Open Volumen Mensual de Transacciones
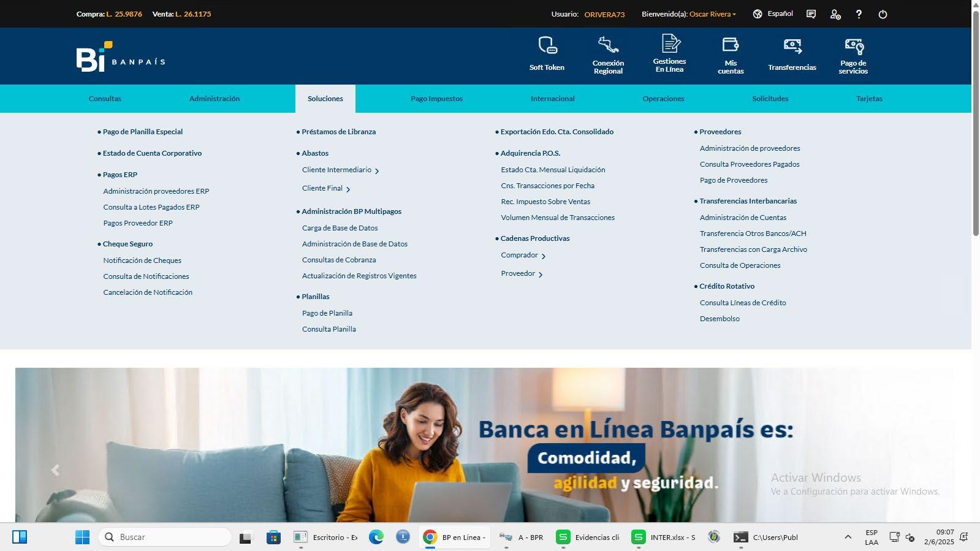The height and width of the screenshot is (551, 980). (x=558, y=218)
